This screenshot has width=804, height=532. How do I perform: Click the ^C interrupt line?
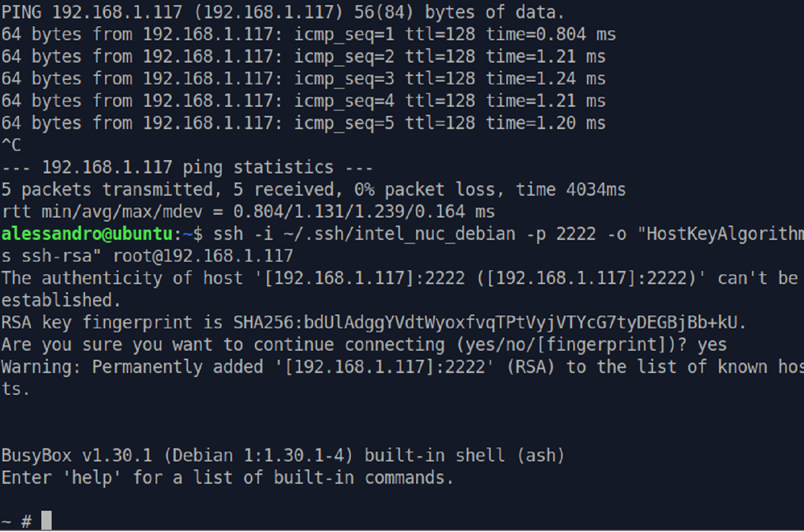(x=11, y=145)
